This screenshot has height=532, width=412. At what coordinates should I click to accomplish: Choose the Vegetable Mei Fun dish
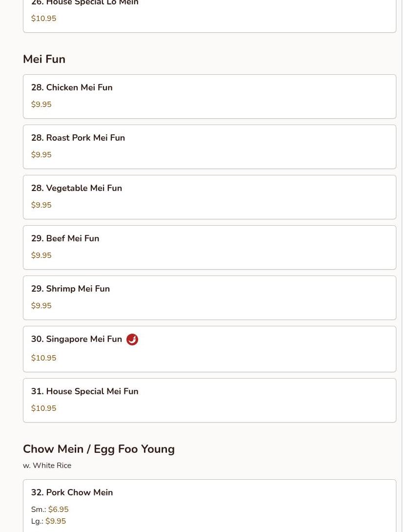77,188
